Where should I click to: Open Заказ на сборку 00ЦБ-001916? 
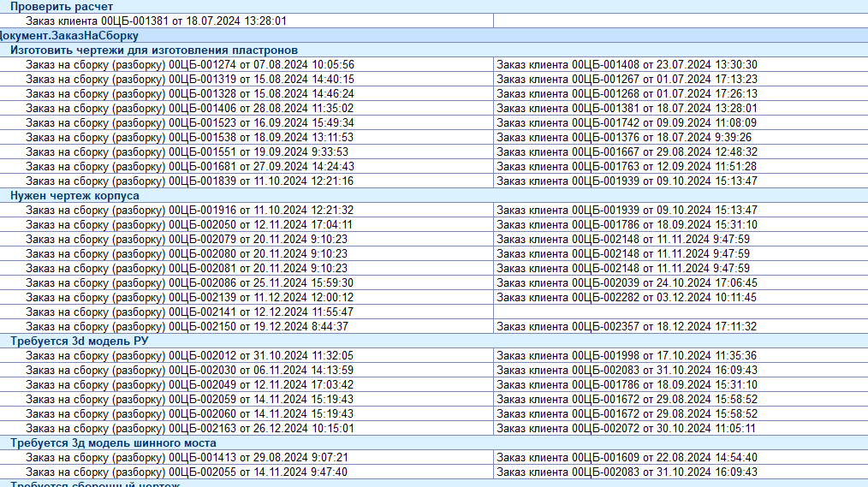(190, 211)
